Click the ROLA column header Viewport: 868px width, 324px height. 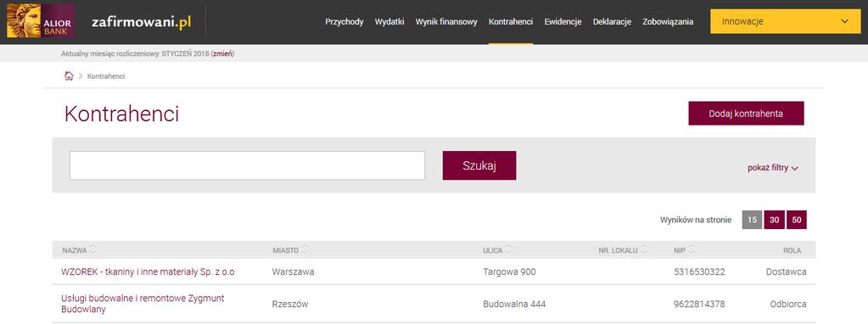pyautogui.click(x=792, y=250)
